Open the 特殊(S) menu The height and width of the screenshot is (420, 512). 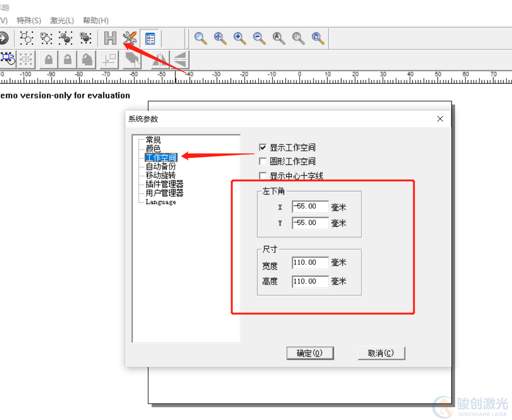(29, 20)
